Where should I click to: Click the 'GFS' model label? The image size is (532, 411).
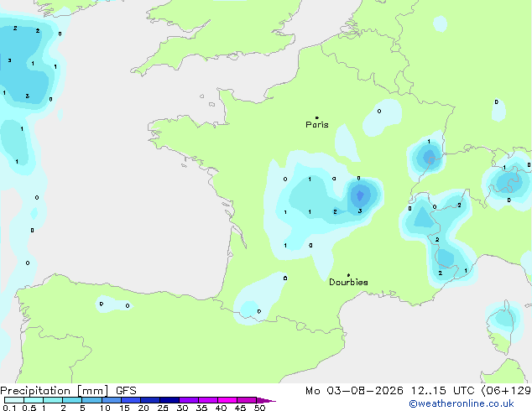point(126,391)
